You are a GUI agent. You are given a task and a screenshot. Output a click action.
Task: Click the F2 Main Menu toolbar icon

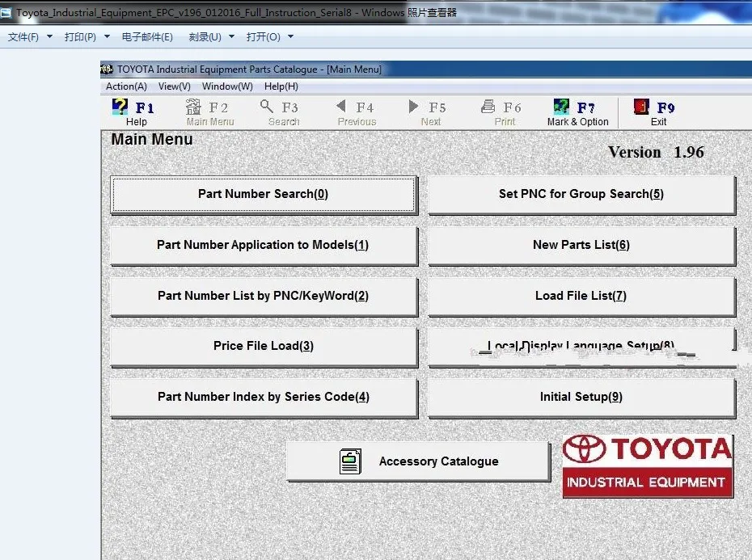pos(193,107)
